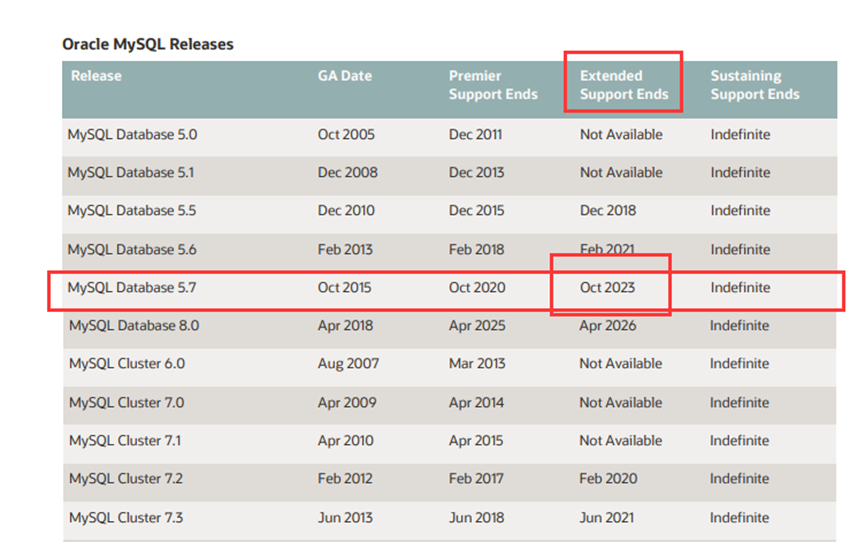Click GA date 'Dec 2008'
The width and height of the screenshot is (865, 542).
[x=348, y=173]
